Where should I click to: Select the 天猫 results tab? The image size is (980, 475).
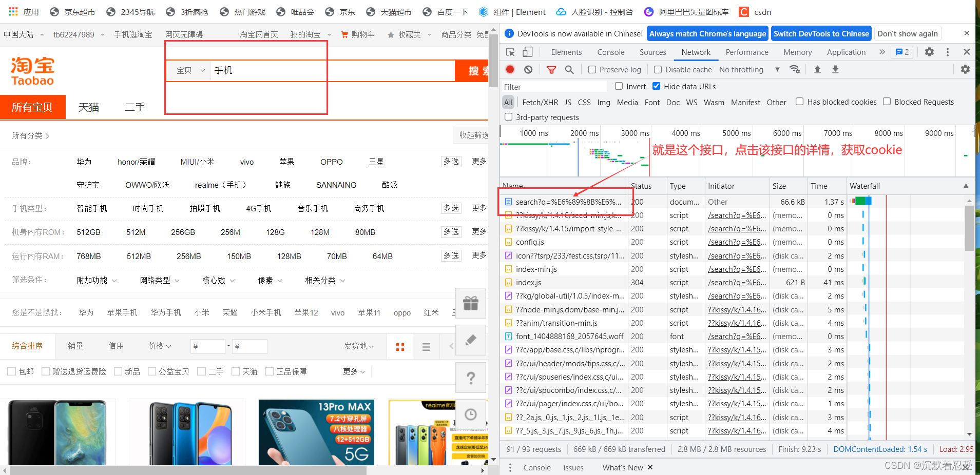tap(89, 107)
